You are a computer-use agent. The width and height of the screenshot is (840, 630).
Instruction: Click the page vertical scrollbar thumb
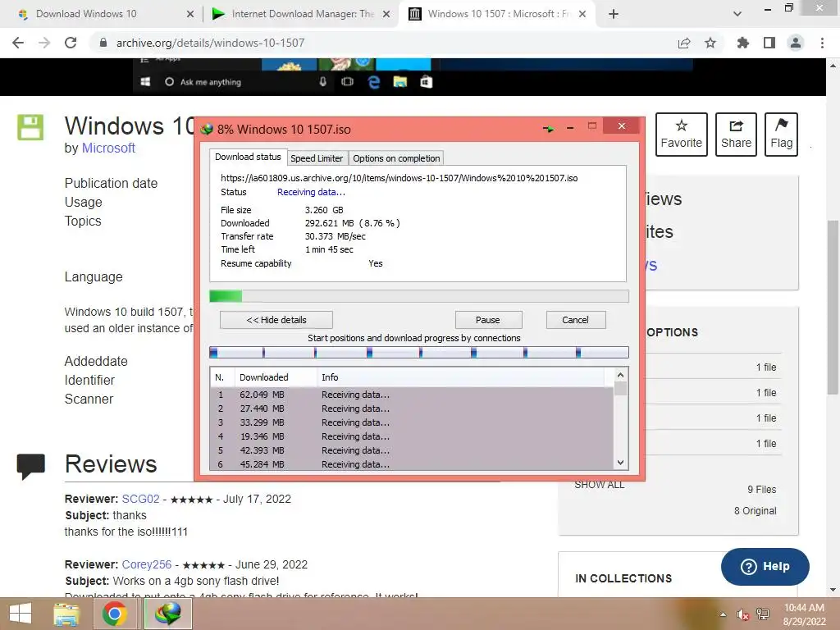click(833, 307)
